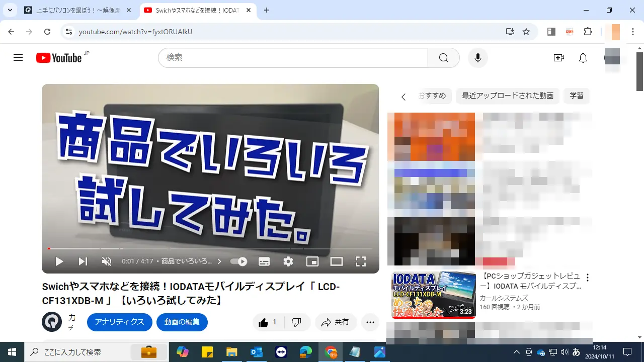Open File Explorer from taskbar
644x362 pixels.
231,352
